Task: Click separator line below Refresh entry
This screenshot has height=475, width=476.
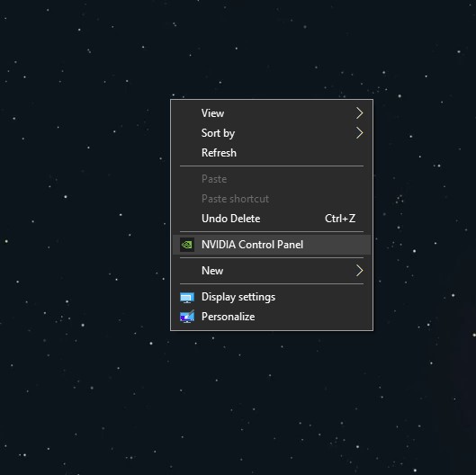Action: pos(272,166)
